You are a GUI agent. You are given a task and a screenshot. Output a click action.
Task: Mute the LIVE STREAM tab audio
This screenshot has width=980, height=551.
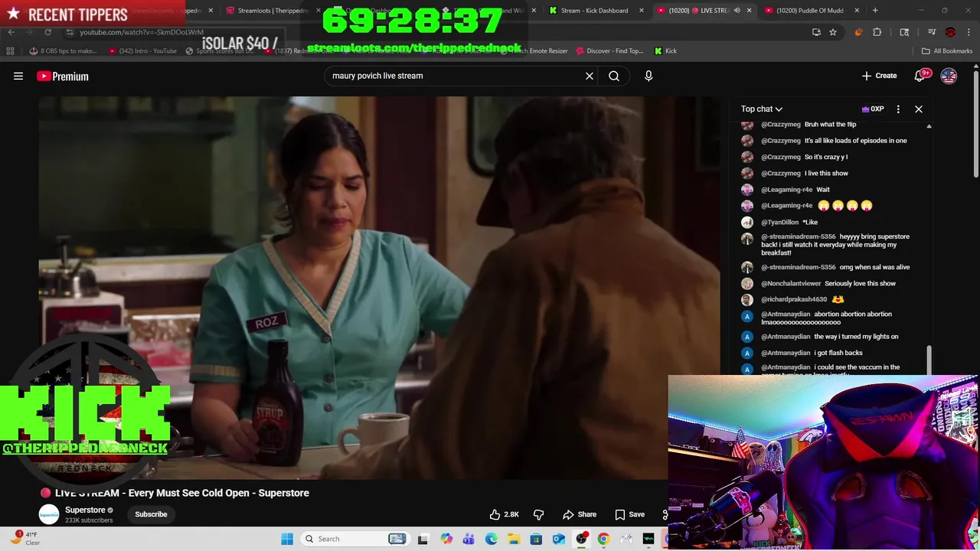click(x=737, y=11)
